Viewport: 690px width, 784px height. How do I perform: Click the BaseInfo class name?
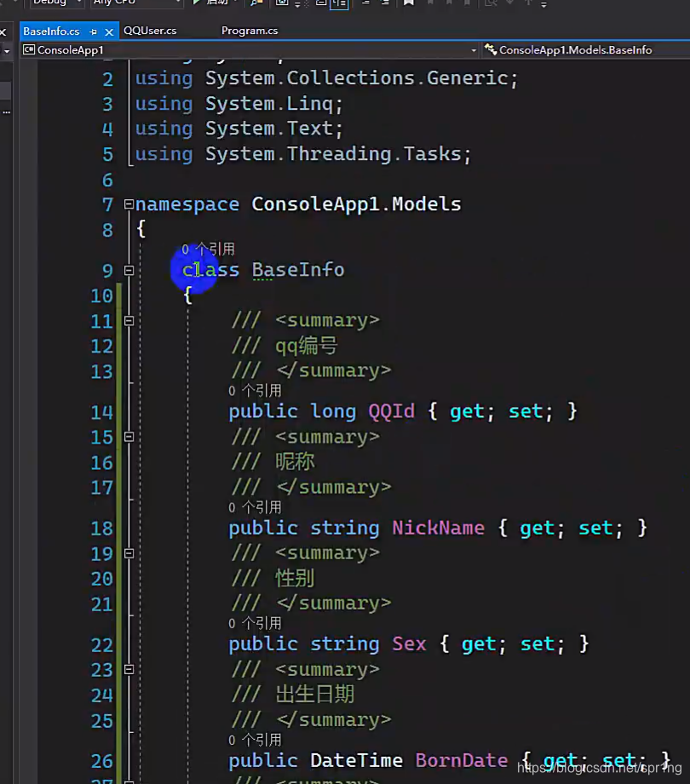(x=298, y=270)
